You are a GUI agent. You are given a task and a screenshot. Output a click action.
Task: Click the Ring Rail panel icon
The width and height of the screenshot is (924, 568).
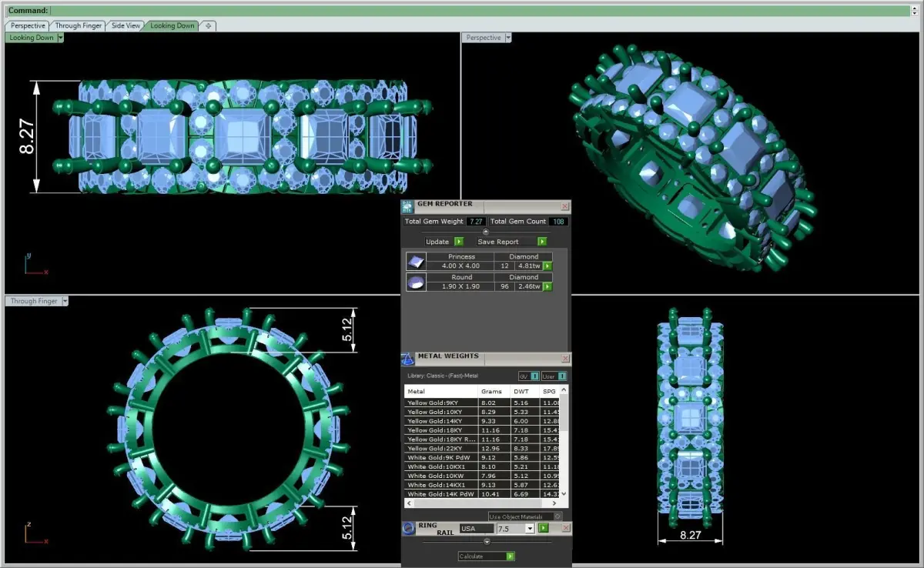point(408,529)
